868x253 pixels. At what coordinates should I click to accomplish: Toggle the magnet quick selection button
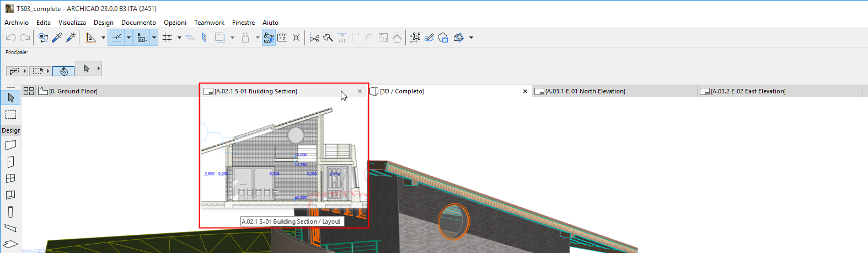(x=63, y=71)
